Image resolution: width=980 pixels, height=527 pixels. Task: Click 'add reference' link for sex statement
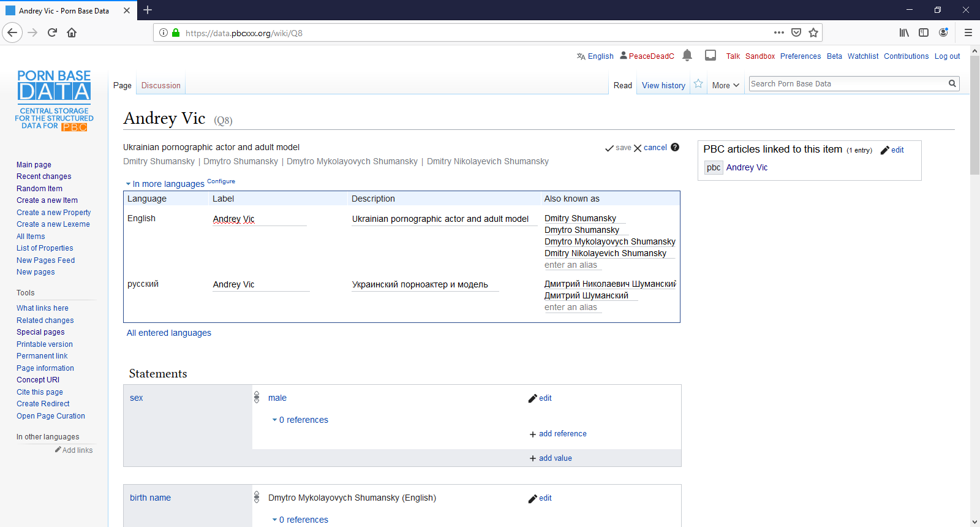562,434
